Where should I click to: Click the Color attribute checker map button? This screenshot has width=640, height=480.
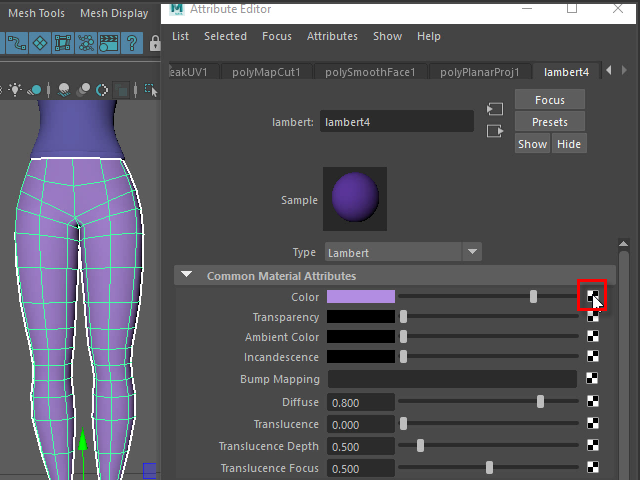[593, 297]
